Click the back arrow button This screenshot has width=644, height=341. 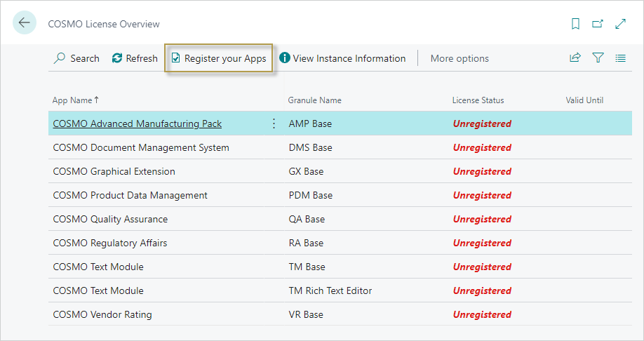click(x=25, y=23)
